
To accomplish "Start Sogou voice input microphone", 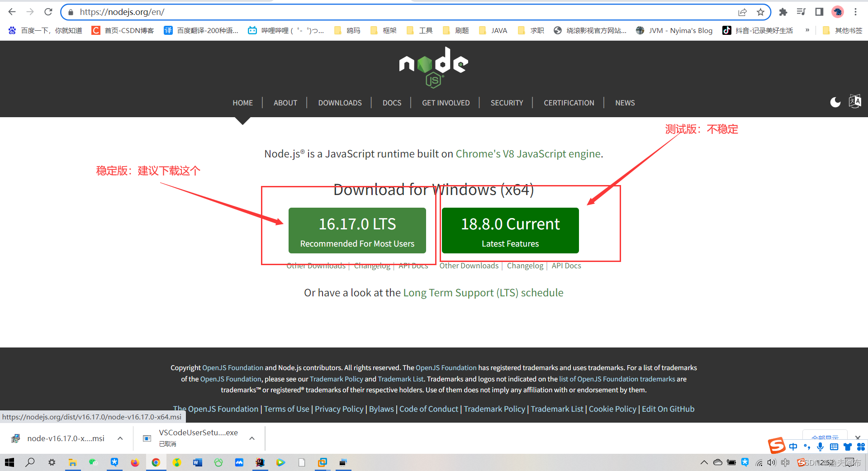I will (x=821, y=447).
